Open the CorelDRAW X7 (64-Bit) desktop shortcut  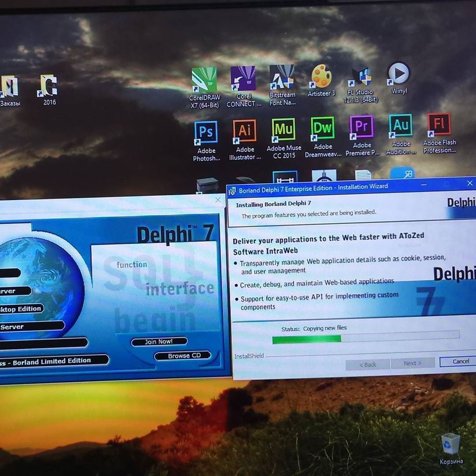[x=205, y=88]
